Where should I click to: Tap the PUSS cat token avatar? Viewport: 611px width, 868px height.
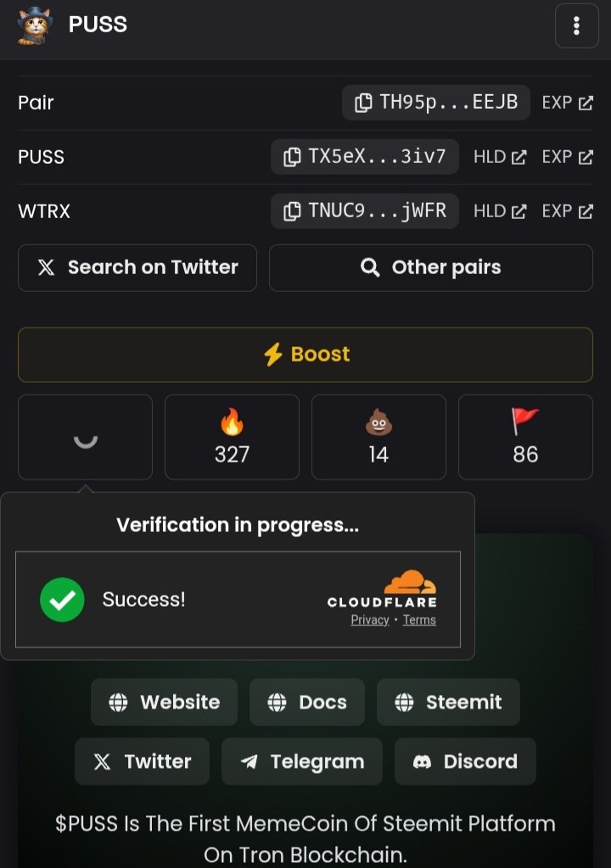[34, 25]
